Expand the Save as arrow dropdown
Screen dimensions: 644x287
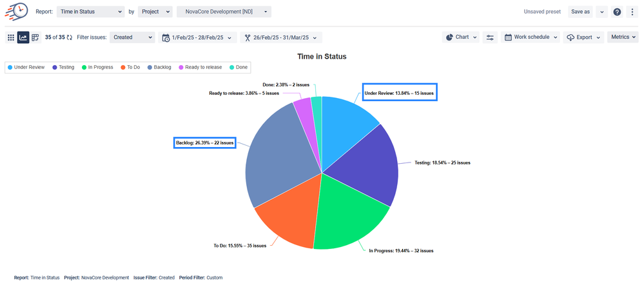[x=601, y=12]
